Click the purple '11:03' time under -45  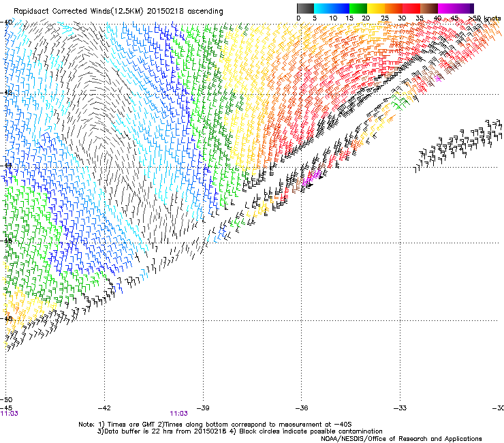[10, 414]
